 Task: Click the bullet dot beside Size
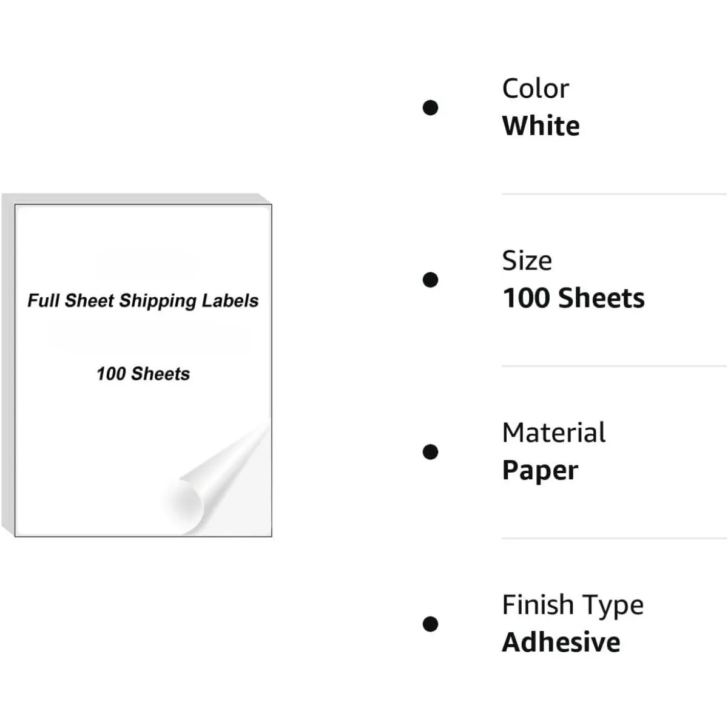(x=430, y=280)
